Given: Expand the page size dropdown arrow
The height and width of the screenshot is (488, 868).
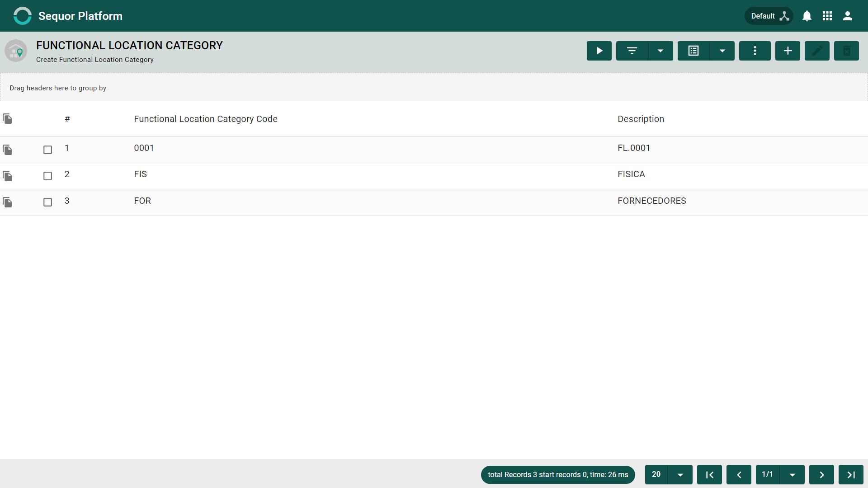Looking at the screenshot, I should pos(680,474).
